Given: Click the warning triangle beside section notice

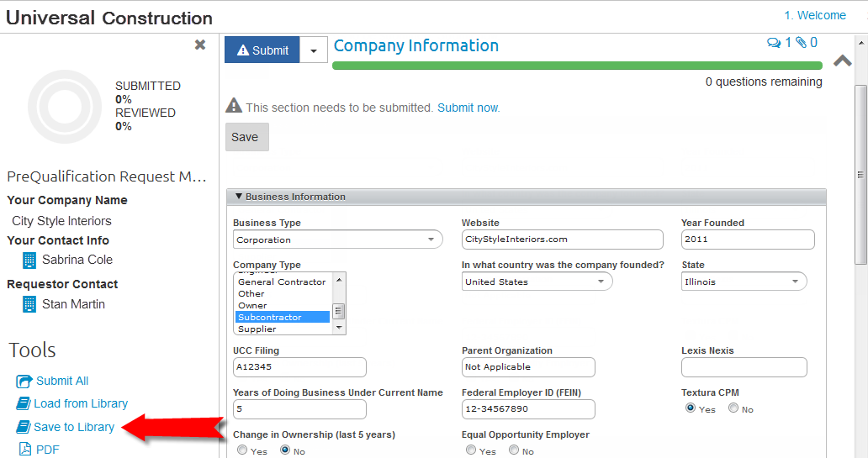Looking at the screenshot, I should (x=234, y=105).
